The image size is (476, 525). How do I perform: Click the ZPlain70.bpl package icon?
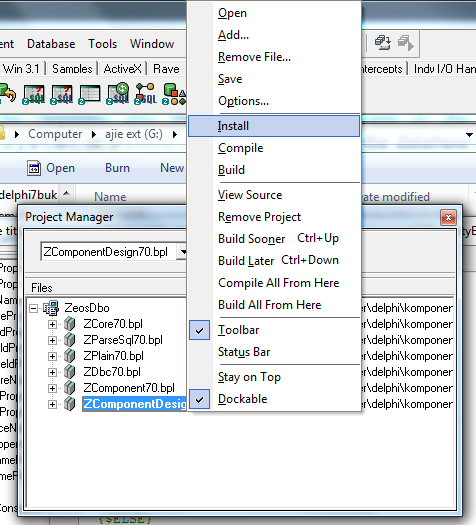click(70, 356)
